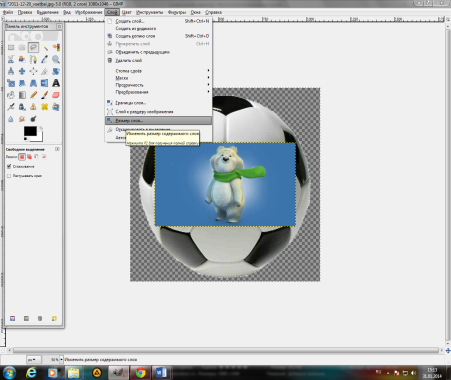The height and width of the screenshot is (380, 451).
Task: Choose Слой к размеру изображения
Action: point(158,112)
